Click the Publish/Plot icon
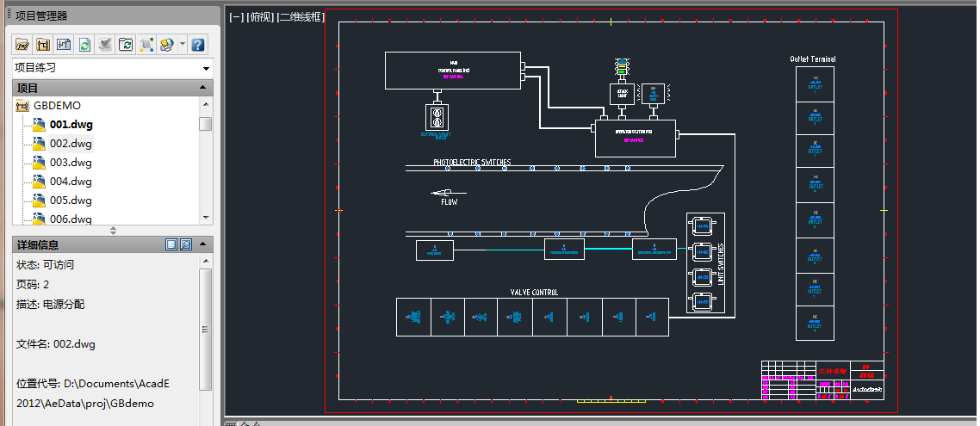Screen dimensions: 980x426 pos(166,45)
